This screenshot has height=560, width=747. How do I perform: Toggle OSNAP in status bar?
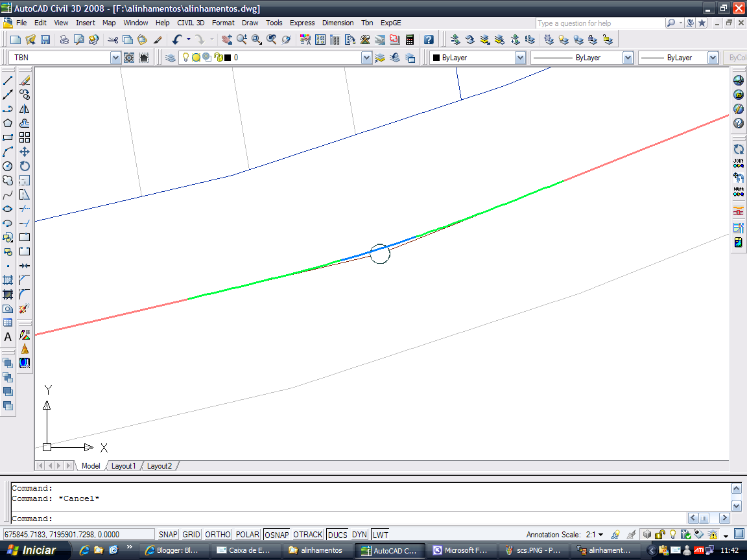pos(276,535)
